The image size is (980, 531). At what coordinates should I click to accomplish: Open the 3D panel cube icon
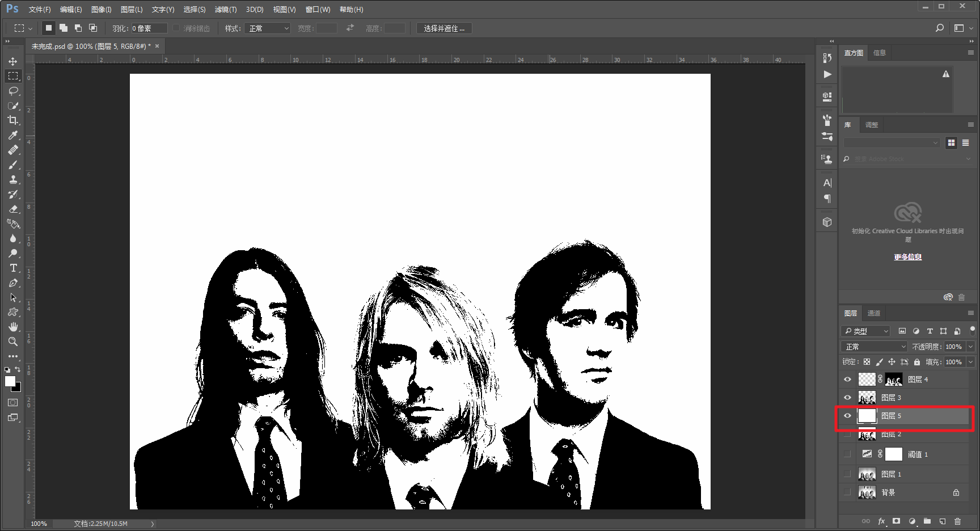pyautogui.click(x=827, y=222)
